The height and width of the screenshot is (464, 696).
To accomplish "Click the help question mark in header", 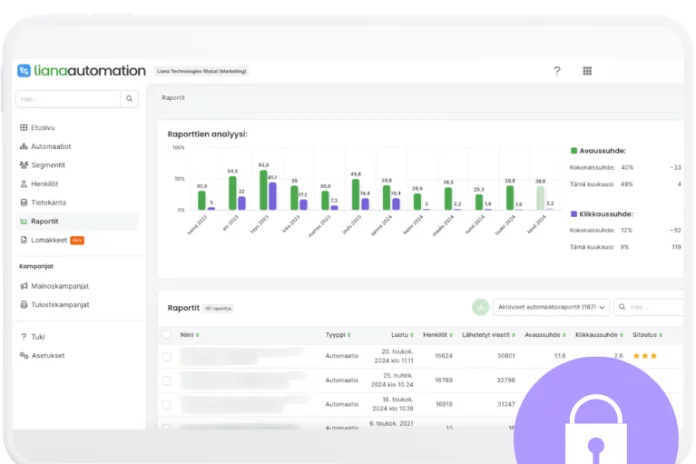I will (557, 71).
